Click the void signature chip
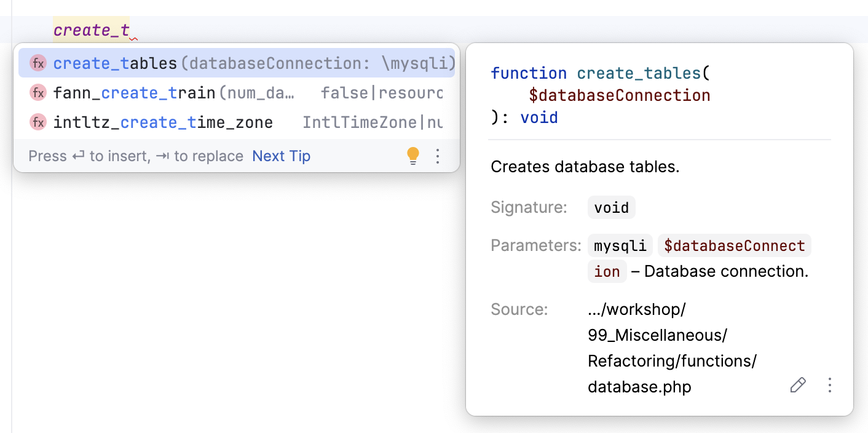The width and height of the screenshot is (868, 433). coord(611,207)
